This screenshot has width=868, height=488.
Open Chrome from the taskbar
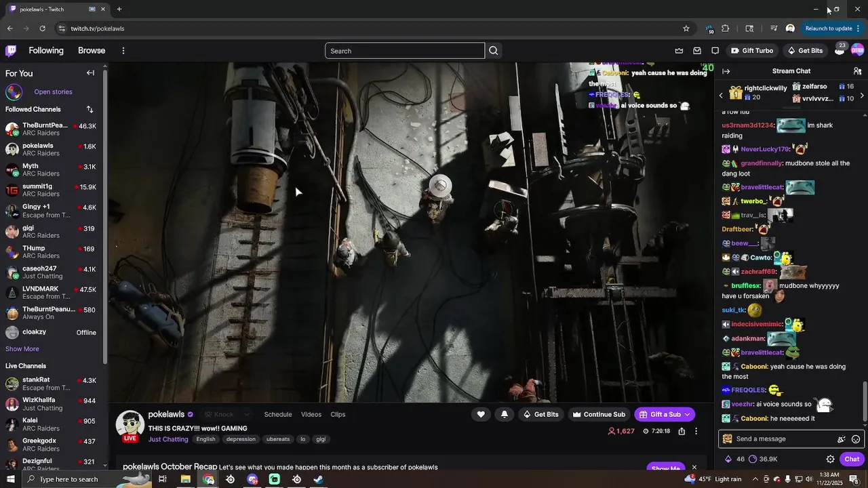(x=208, y=479)
